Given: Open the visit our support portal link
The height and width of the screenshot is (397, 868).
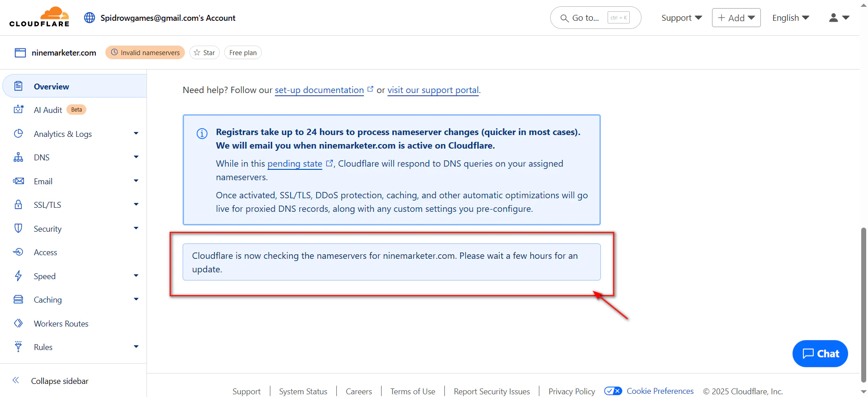Looking at the screenshot, I should [x=433, y=90].
